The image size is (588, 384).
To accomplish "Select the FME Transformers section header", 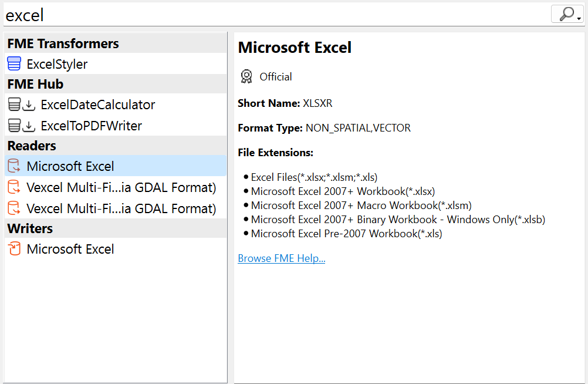I will click(x=62, y=43).
